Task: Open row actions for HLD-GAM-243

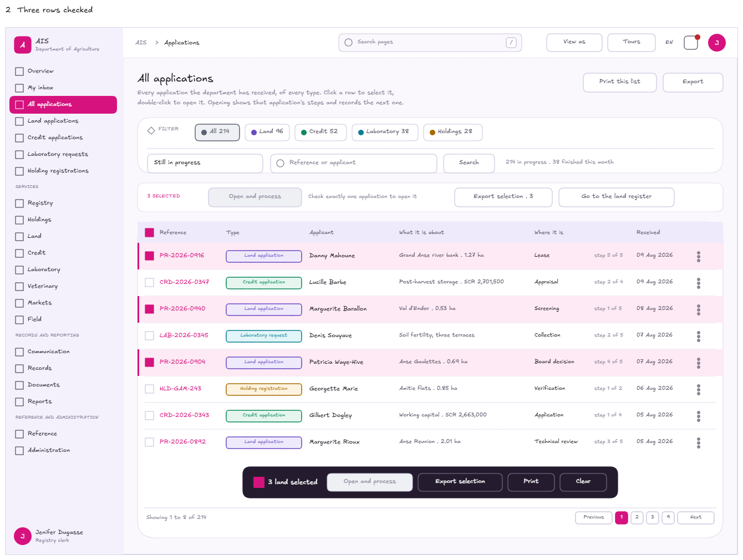Action: point(699,389)
